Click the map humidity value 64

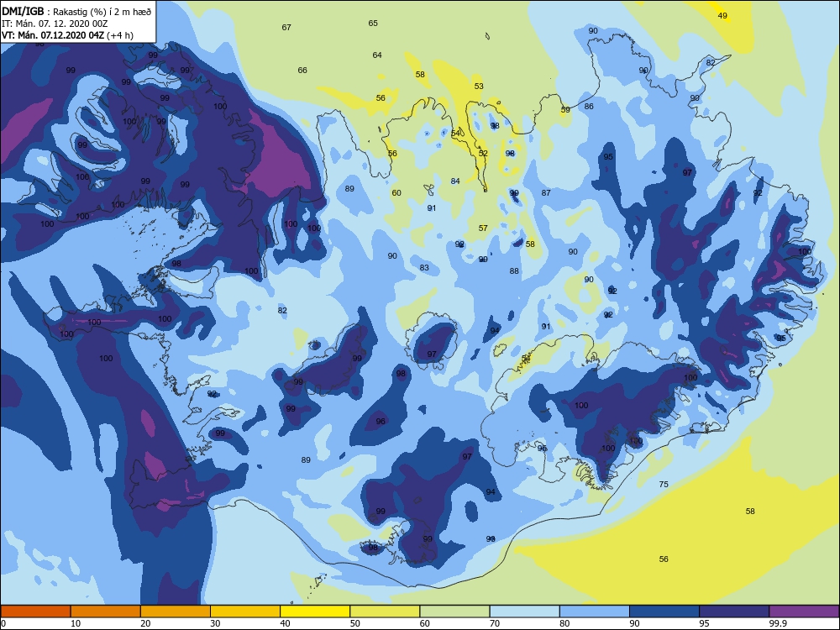(377, 55)
